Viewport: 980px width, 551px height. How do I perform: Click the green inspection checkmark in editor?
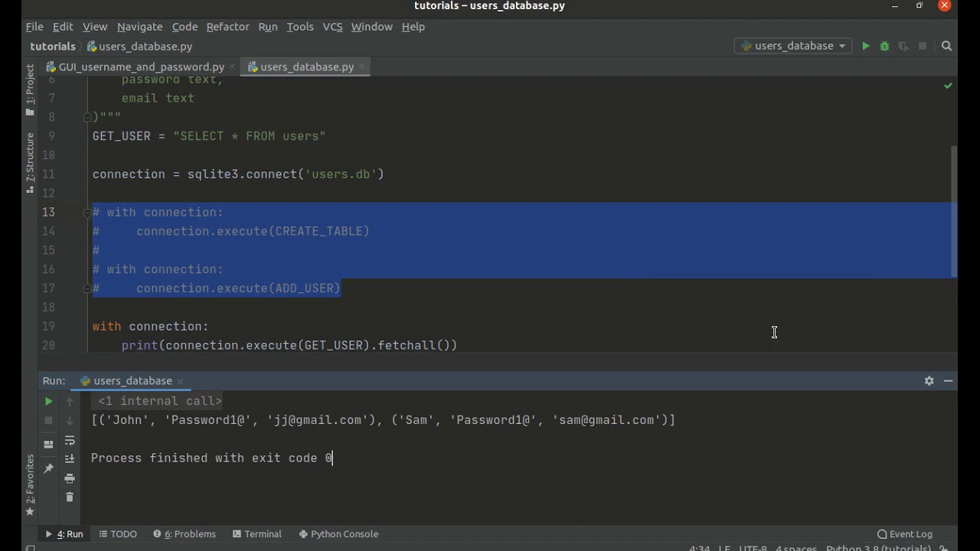(x=948, y=86)
